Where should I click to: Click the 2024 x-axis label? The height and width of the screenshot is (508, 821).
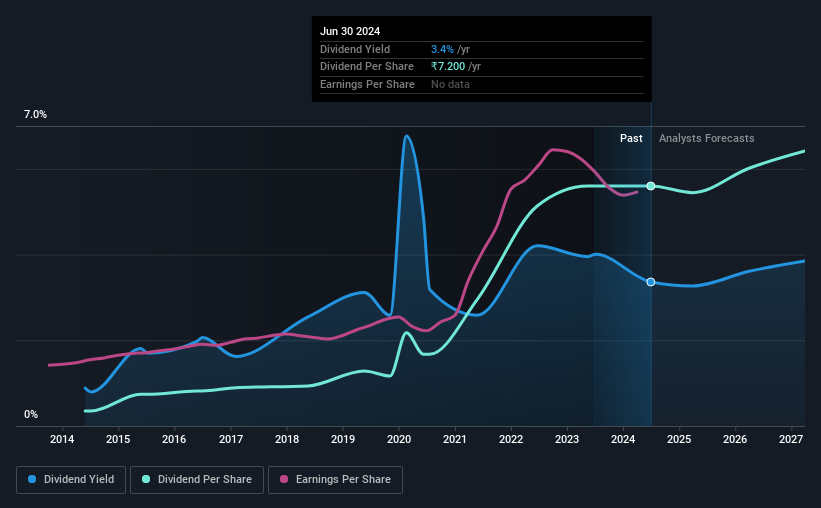click(x=623, y=439)
